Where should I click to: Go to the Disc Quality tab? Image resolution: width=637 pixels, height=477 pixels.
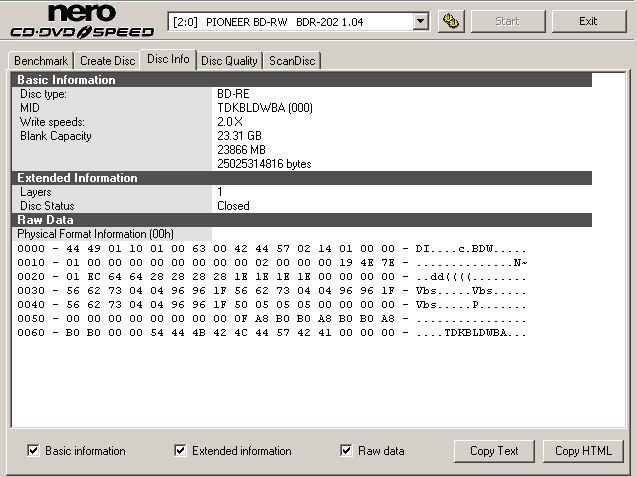coord(230,61)
